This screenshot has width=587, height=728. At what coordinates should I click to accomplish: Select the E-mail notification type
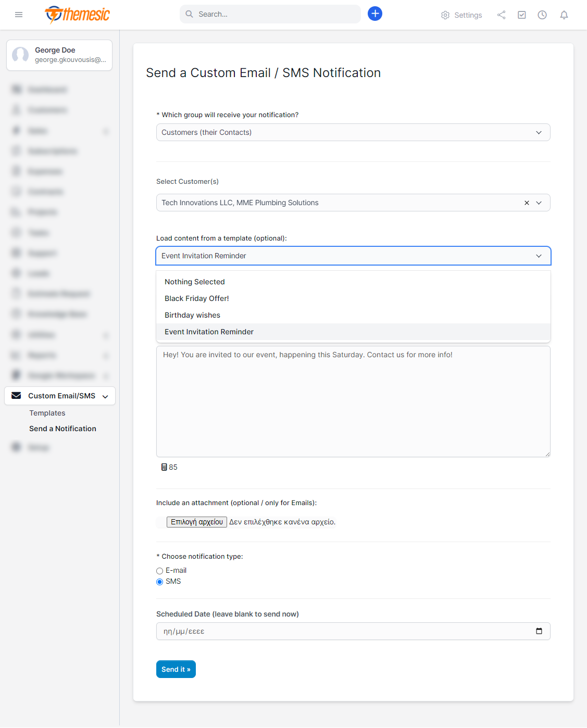coord(160,571)
